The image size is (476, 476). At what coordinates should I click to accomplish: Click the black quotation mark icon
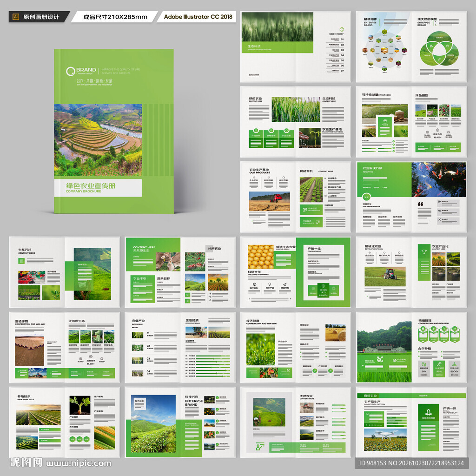tap(420, 204)
